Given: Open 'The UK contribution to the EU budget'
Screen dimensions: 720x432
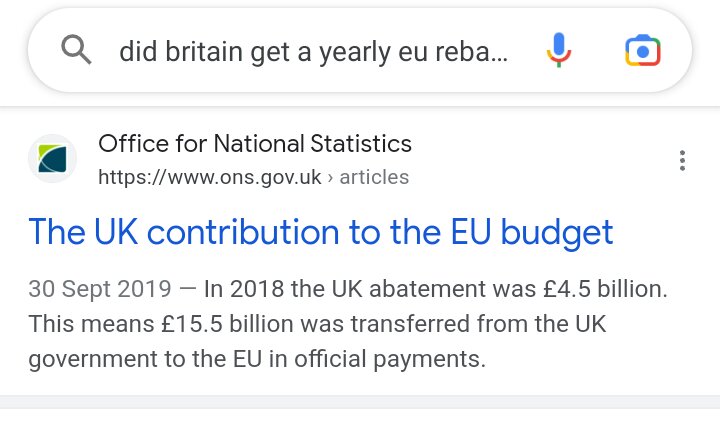Looking at the screenshot, I should [x=321, y=232].
